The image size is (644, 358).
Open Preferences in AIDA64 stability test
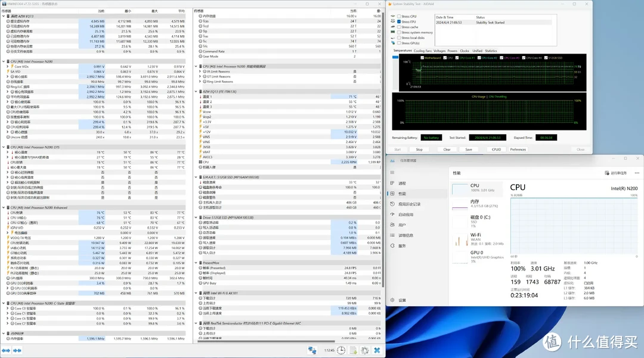pyautogui.click(x=518, y=150)
